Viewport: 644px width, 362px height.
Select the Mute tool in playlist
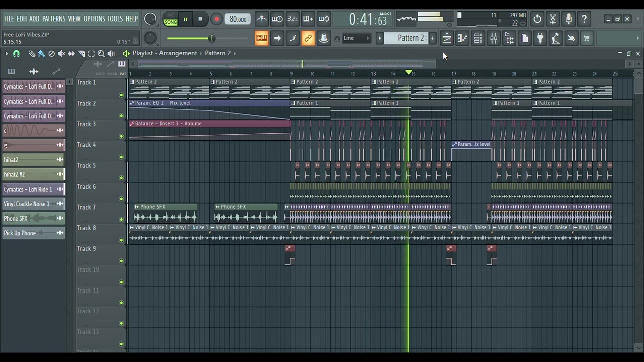(61, 53)
